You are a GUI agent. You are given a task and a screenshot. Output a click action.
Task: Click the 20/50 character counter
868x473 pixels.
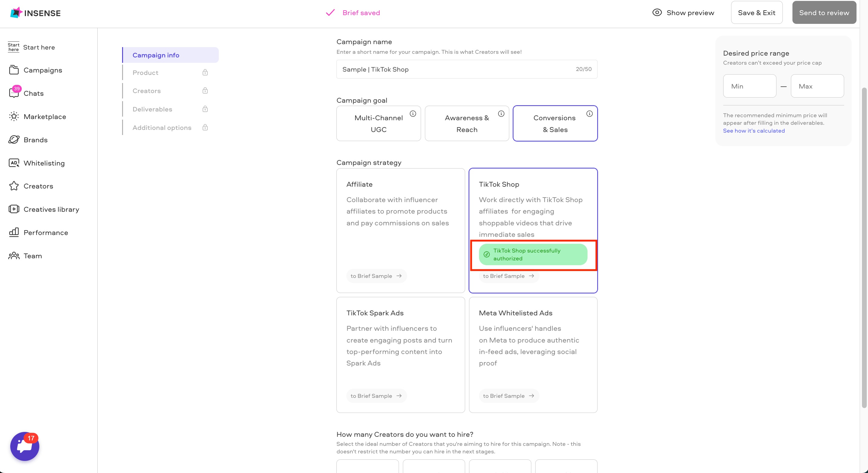pyautogui.click(x=584, y=69)
